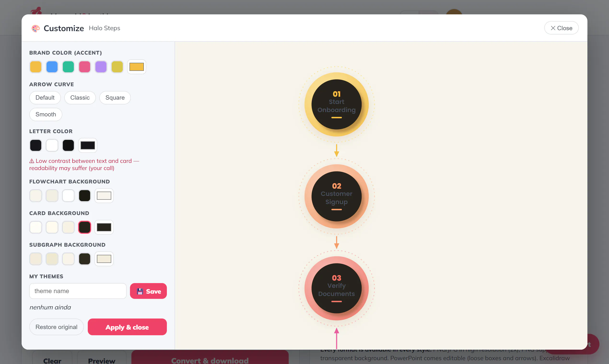609x364 pixels.
Task: Choose the Smooth arrow curve
Action: click(x=46, y=114)
